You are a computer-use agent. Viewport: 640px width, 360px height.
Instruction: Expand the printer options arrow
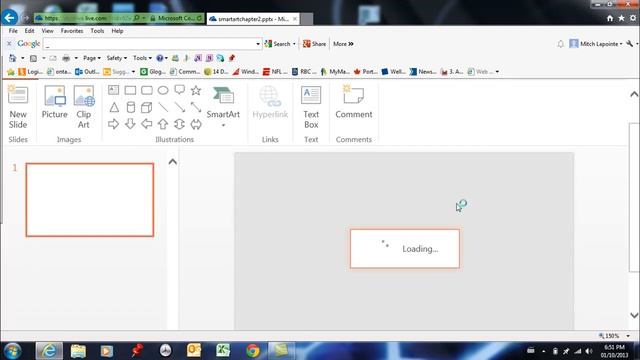pos(76,58)
